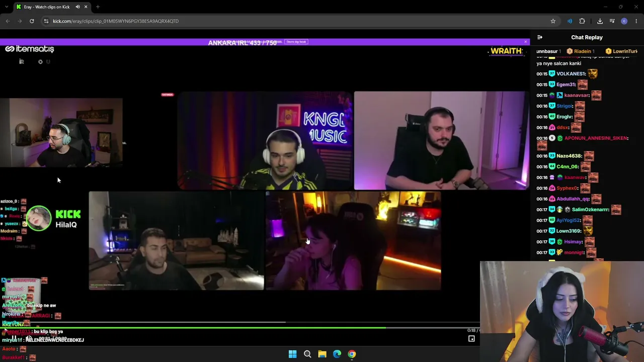Open Strigoi's chat profile
The image size is (644, 362).
tap(565, 106)
